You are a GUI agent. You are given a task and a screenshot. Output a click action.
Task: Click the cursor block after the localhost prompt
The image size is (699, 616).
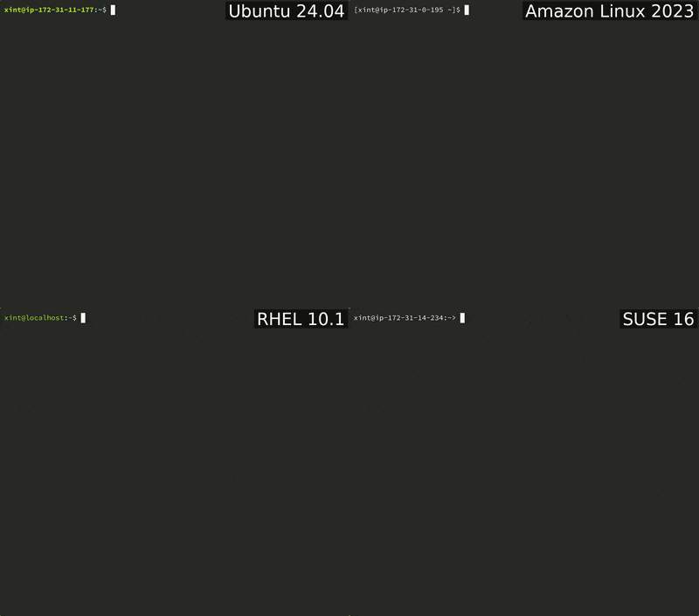pos(84,318)
